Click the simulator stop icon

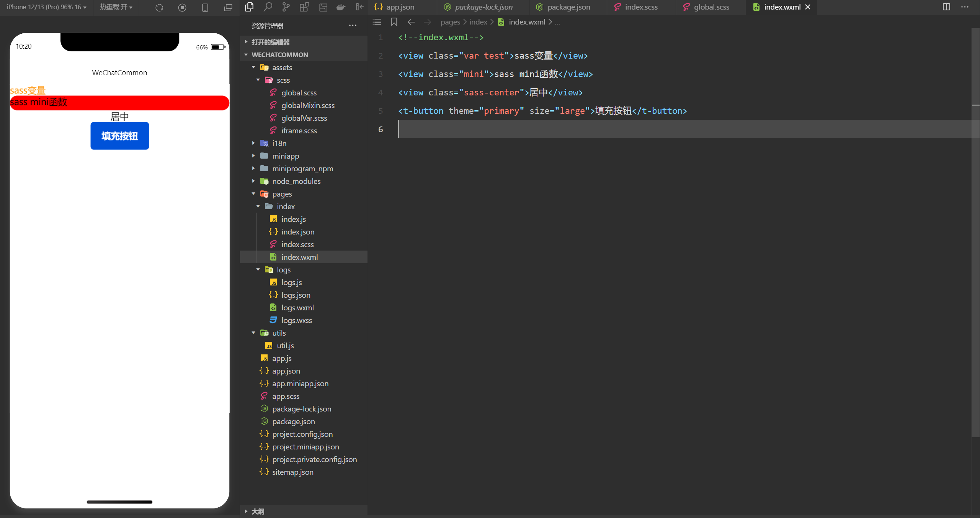pos(182,7)
